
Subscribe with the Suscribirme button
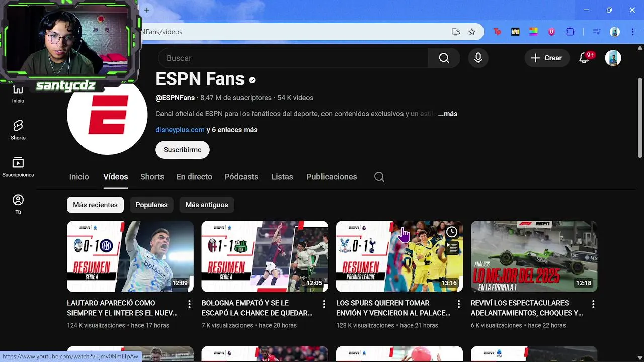[183, 150]
